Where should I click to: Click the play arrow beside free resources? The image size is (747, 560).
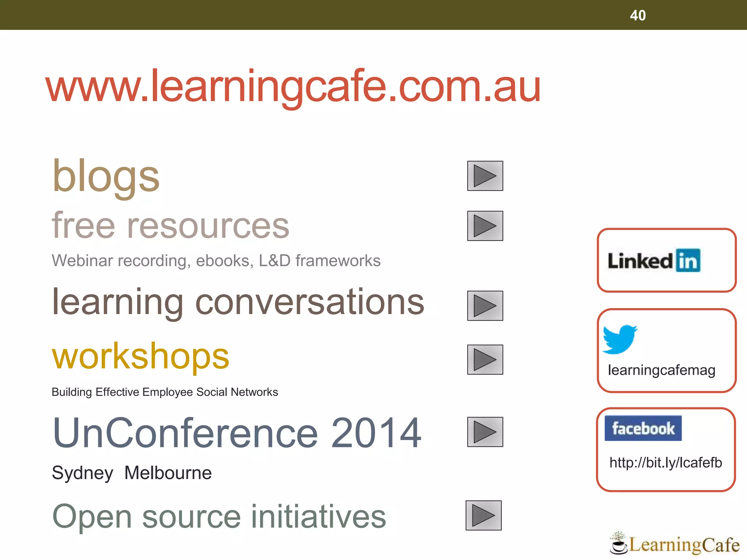click(x=485, y=226)
